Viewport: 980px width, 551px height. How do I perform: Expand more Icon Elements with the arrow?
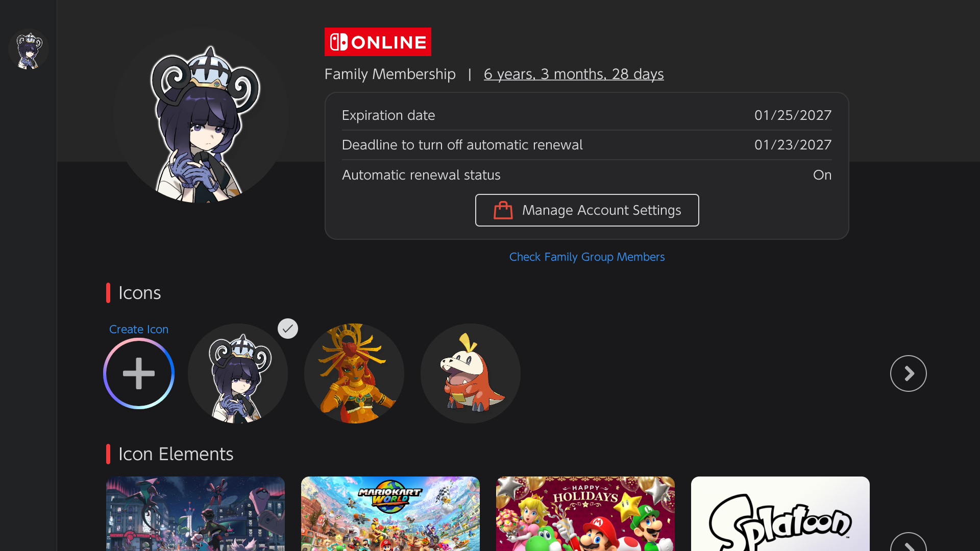pyautogui.click(x=909, y=542)
